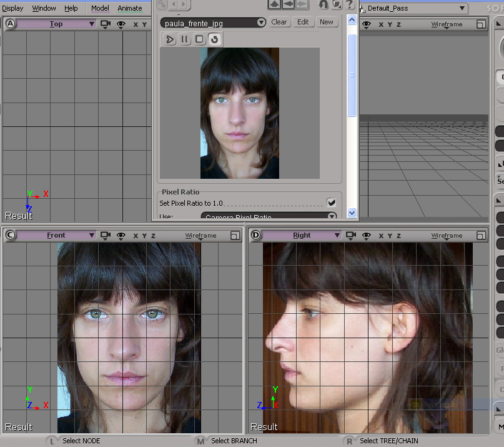Open the Top view dropdown
This screenshot has height=447, width=504.
(x=56, y=24)
